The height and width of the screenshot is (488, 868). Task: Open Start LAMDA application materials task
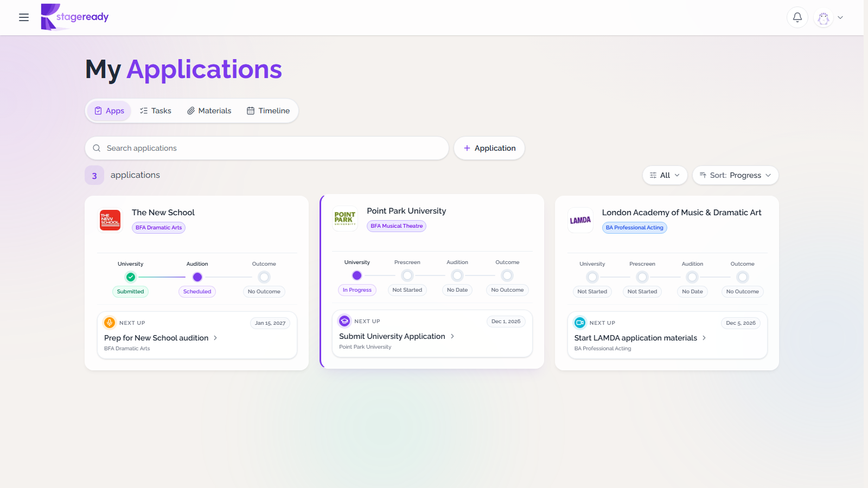coord(636,338)
